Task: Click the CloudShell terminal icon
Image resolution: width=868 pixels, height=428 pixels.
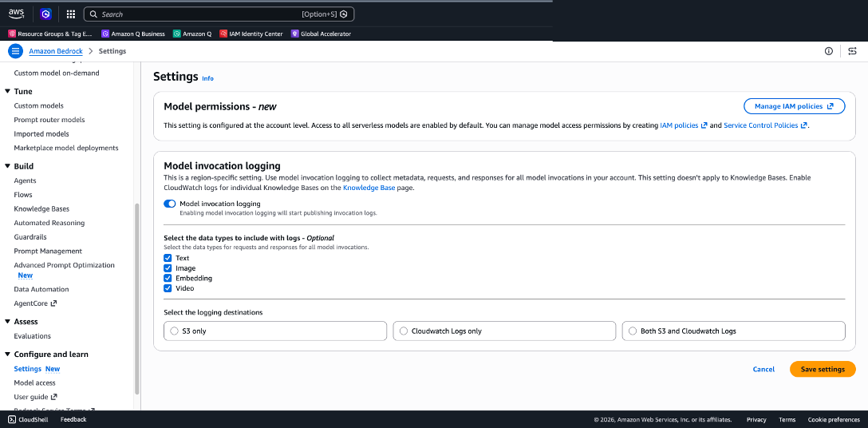Action: 12,420
